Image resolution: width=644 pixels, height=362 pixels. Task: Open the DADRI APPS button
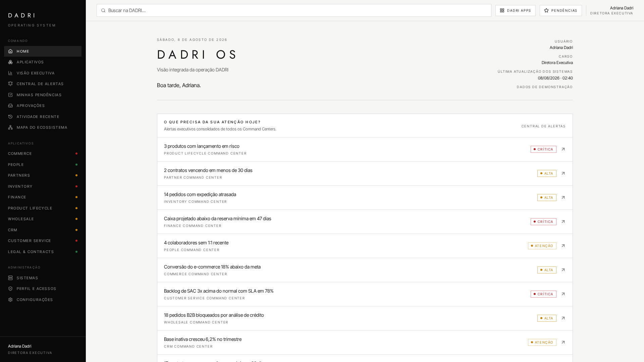pos(515,10)
